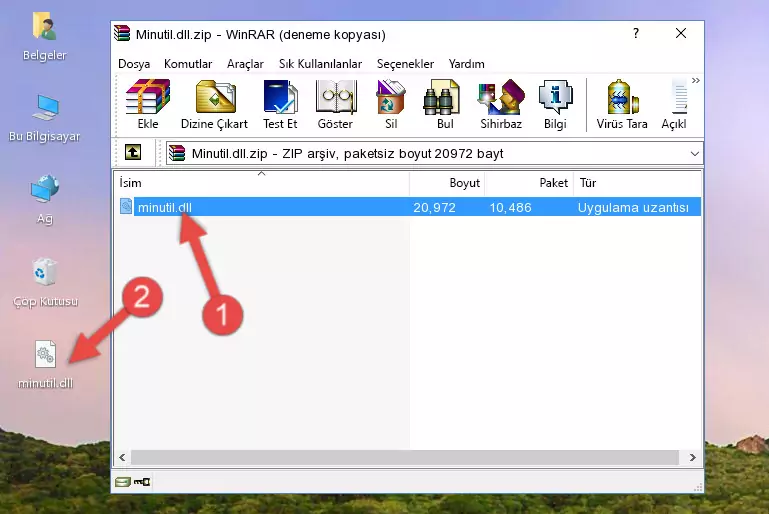Go up one folder level
Image resolution: width=769 pixels, height=514 pixels.
coord(133,153)
